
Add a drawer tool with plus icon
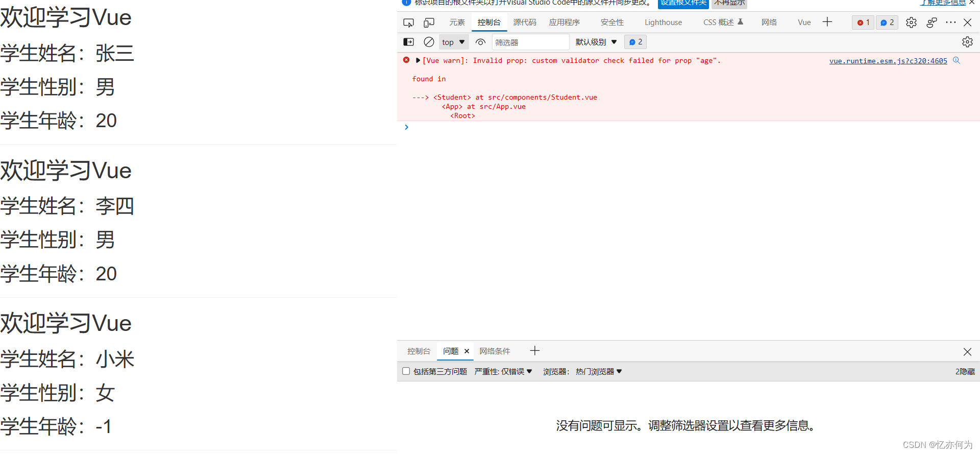pyautogui.click(x=534, y=351)
